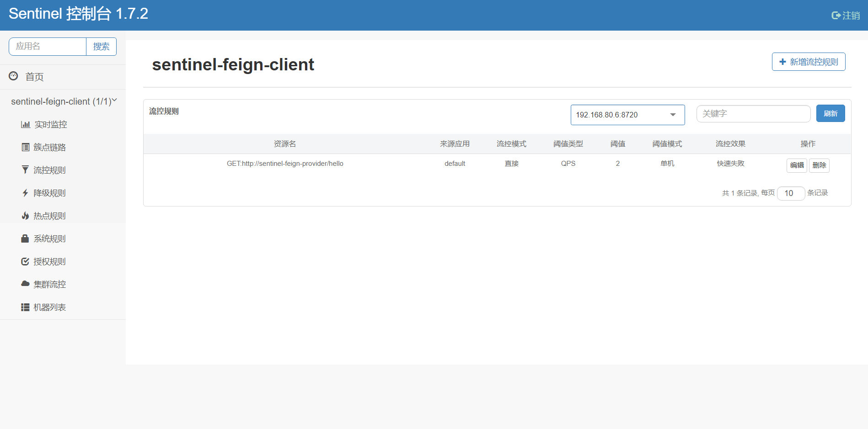Click the list icon for 簇点链路
This screenshot has width=868, height=429.
point(26,147)
